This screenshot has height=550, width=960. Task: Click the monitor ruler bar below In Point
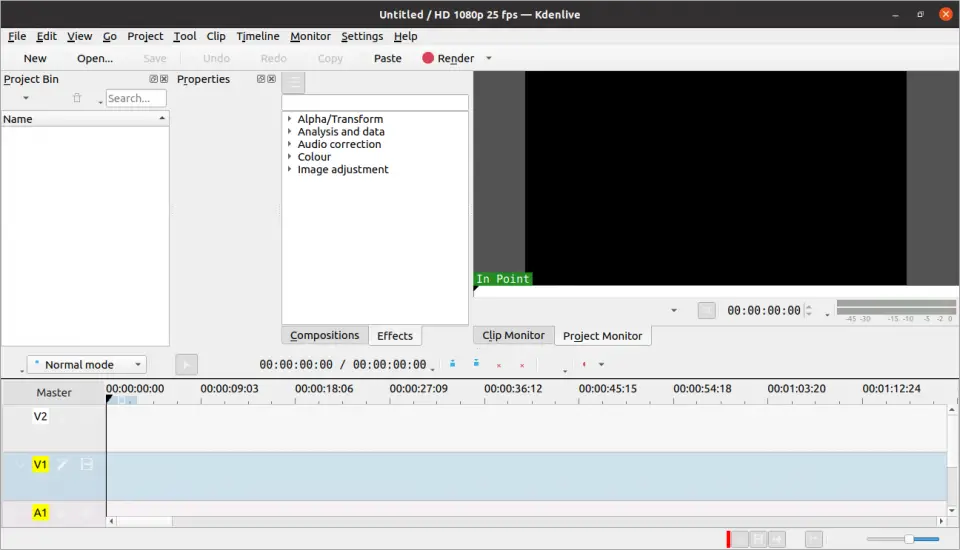coord(716,292)
